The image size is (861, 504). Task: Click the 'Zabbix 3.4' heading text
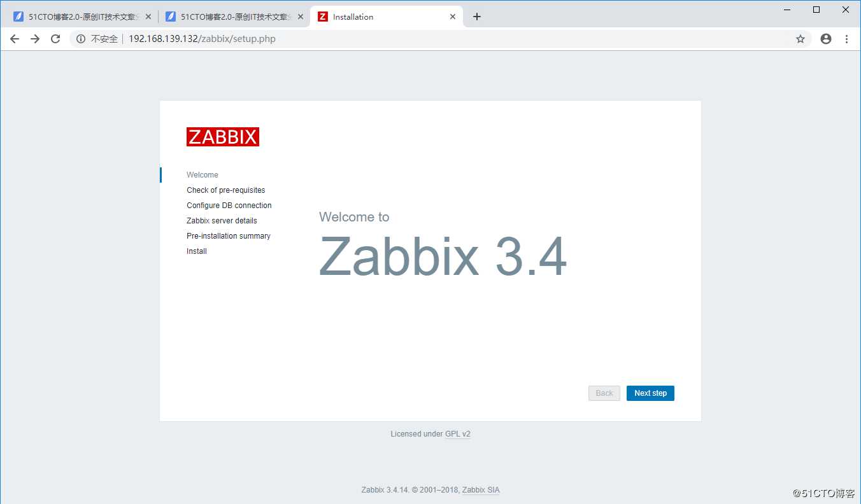point(443,256)
